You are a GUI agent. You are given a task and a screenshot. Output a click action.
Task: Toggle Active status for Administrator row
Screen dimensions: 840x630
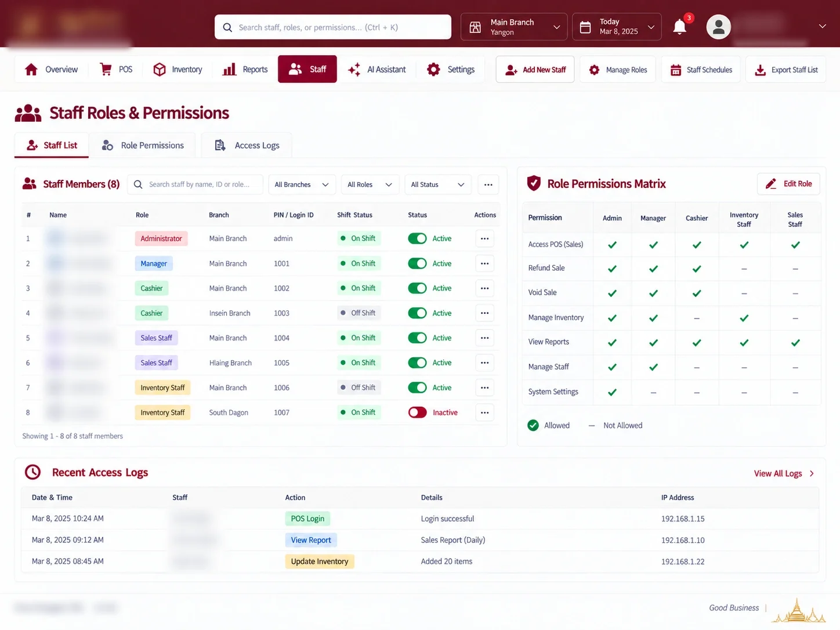pos(417,238)
